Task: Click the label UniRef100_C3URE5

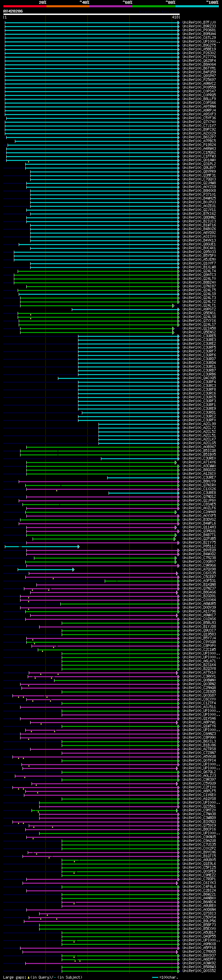Action: point(199,336)
